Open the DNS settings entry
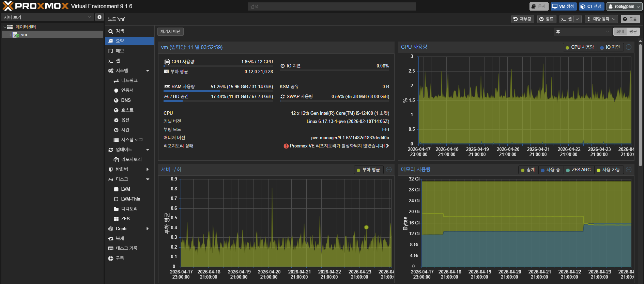The height and width of the screenshot is (284, 644). click(126, 100)
